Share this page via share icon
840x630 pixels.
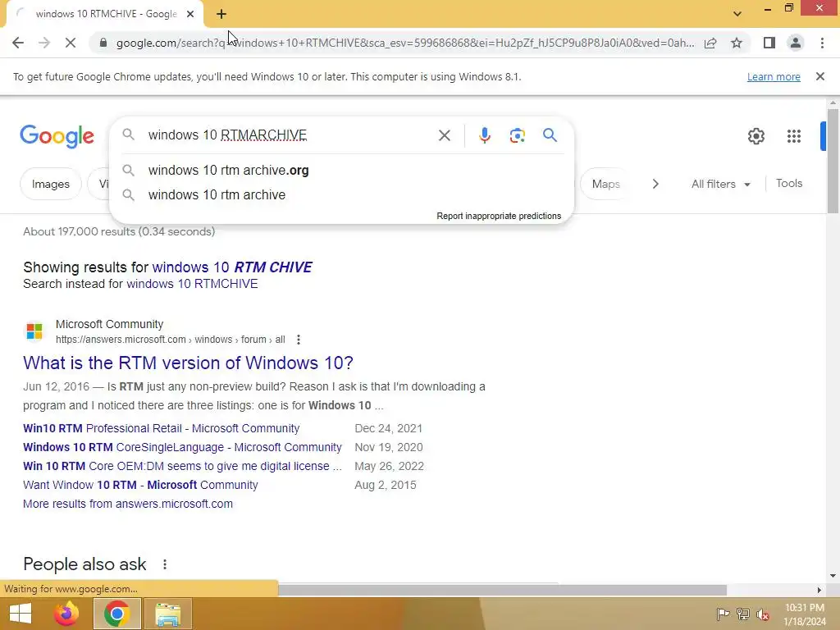710,43
